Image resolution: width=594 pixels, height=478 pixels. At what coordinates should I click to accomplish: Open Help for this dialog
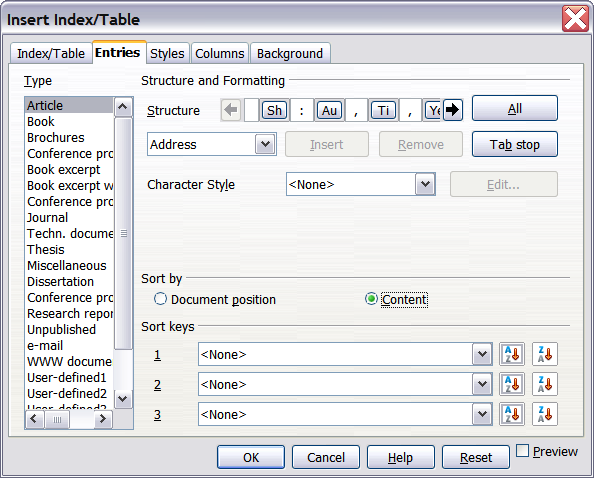(401, 457)
